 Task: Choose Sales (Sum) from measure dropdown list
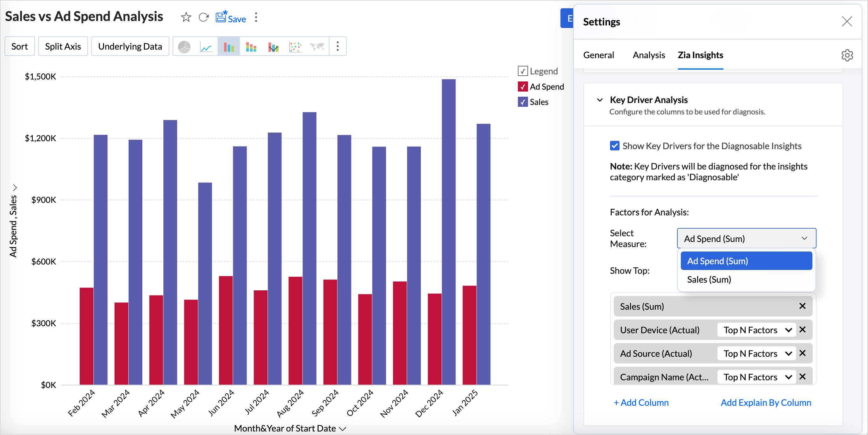tap(709, 280)
